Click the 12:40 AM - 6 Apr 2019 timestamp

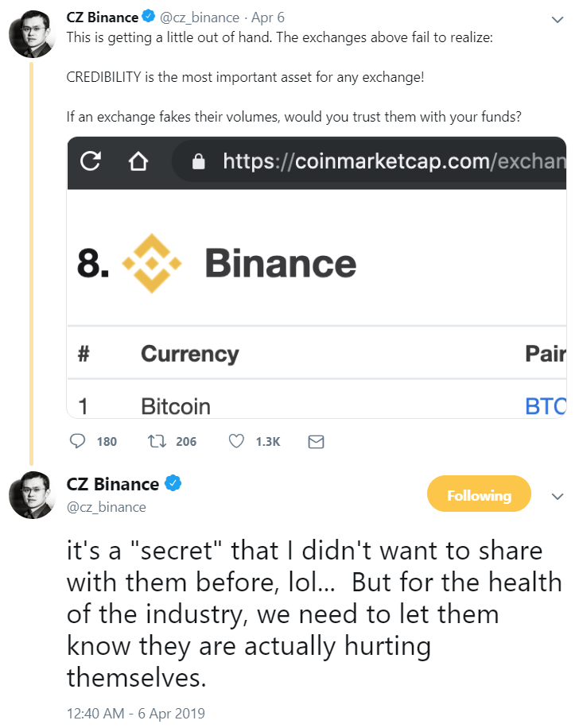[136, 713]
